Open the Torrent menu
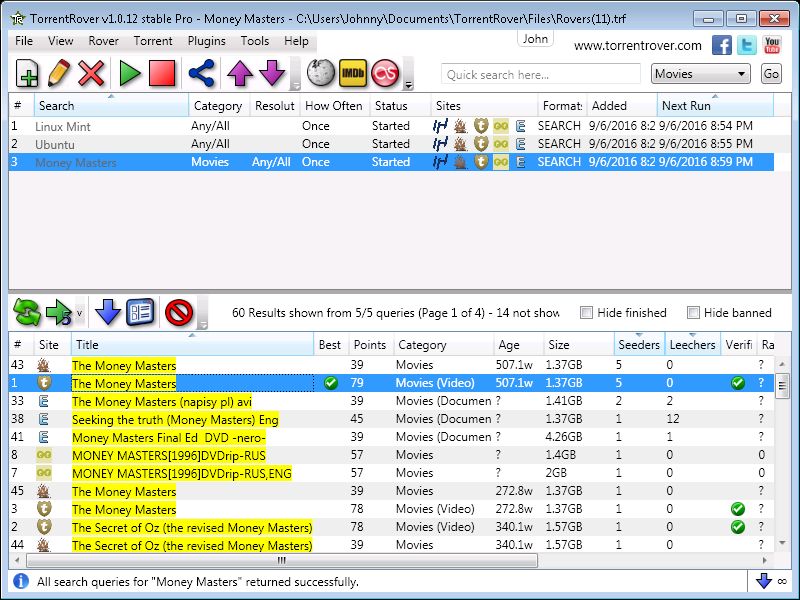The height and width of the screenshot is (600, 800). coord(153,41)
